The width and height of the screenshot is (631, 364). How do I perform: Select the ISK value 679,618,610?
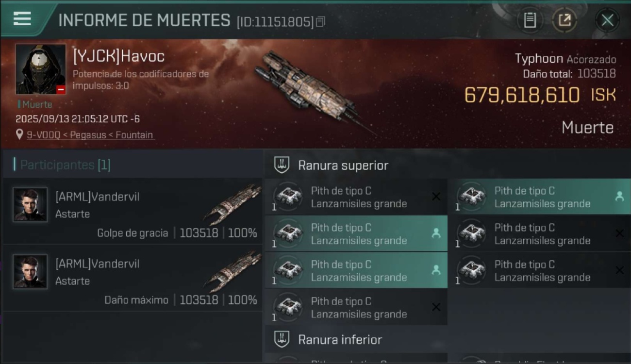522,95
